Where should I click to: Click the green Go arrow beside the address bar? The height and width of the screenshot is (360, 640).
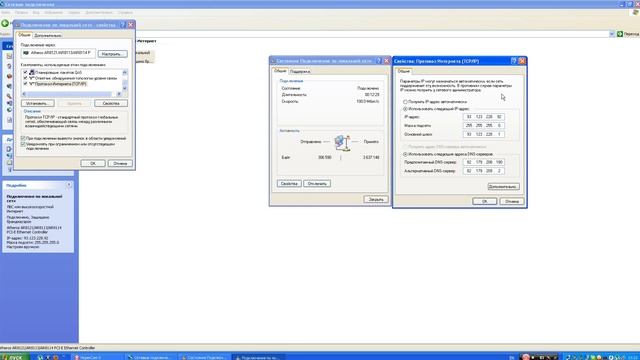click(x=620, y=34)
